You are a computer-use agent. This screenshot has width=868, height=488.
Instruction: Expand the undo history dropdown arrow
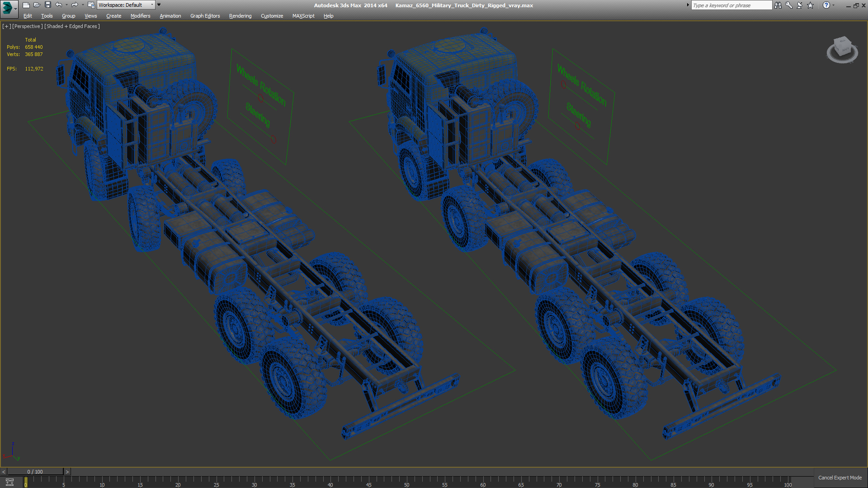coord(66,5)
